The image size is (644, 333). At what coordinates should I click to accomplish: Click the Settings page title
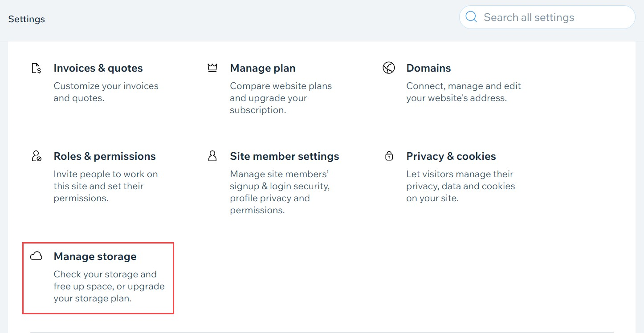(x=27, y=19)
